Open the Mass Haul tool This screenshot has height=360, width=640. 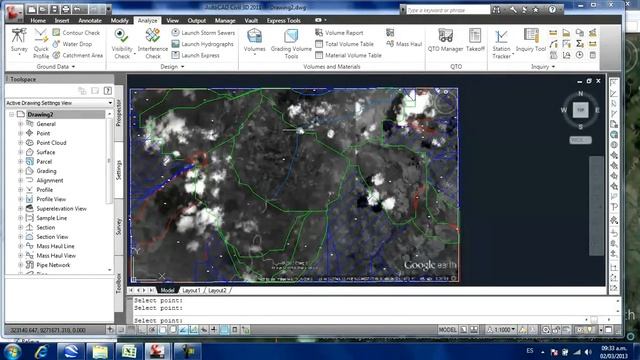coord(404,44)
